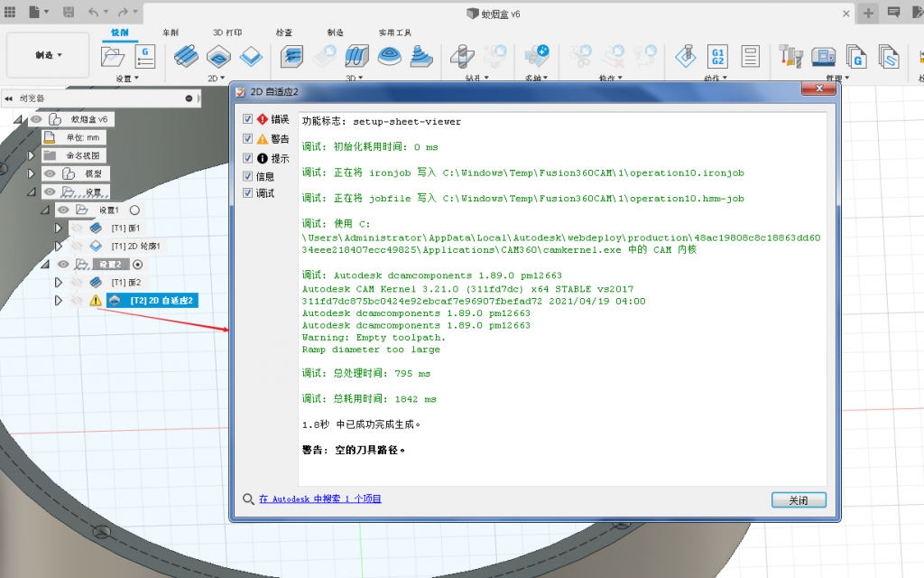Open the File menu dropdown arrow
The height and width of the screenshot is (578, 924).
(x=46, y=12)
